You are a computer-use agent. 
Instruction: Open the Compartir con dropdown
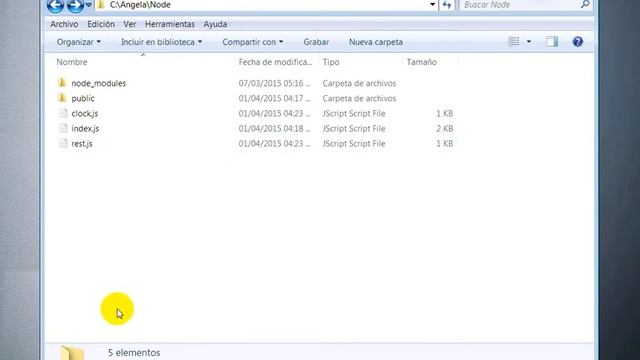pos(253,42)
